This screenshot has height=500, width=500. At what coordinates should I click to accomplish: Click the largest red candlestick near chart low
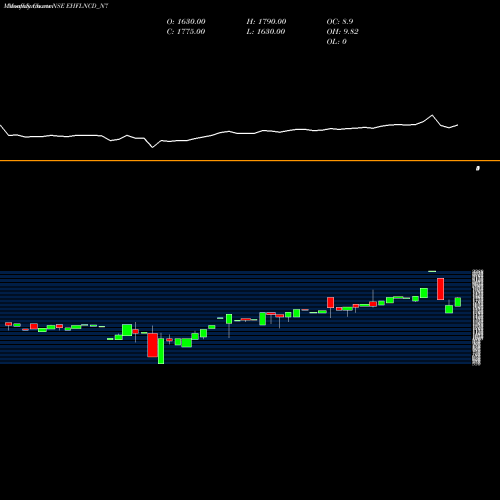(x=153, y=345)
